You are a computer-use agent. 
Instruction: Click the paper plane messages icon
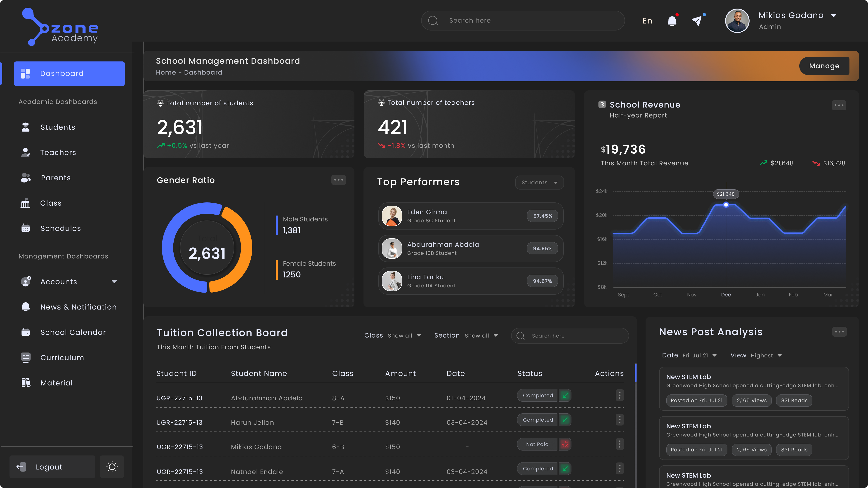(697, 21)
